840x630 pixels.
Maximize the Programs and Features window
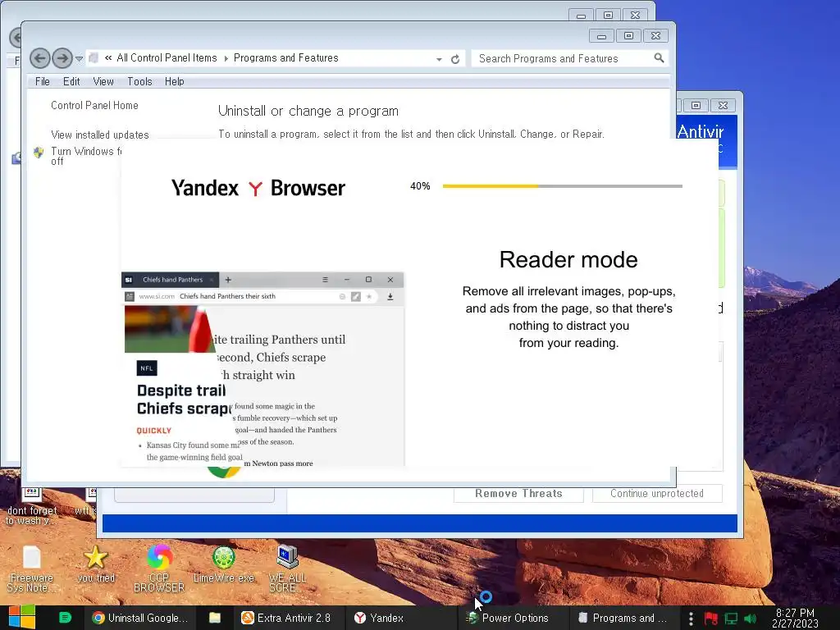[628, 36]
